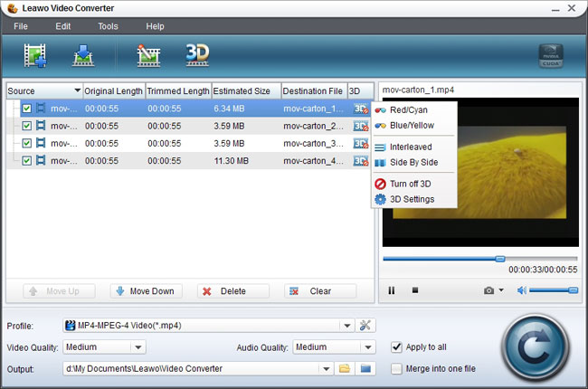Toggle the Apply to all checkbox
The image size is (588, 389).
[396, 347]
